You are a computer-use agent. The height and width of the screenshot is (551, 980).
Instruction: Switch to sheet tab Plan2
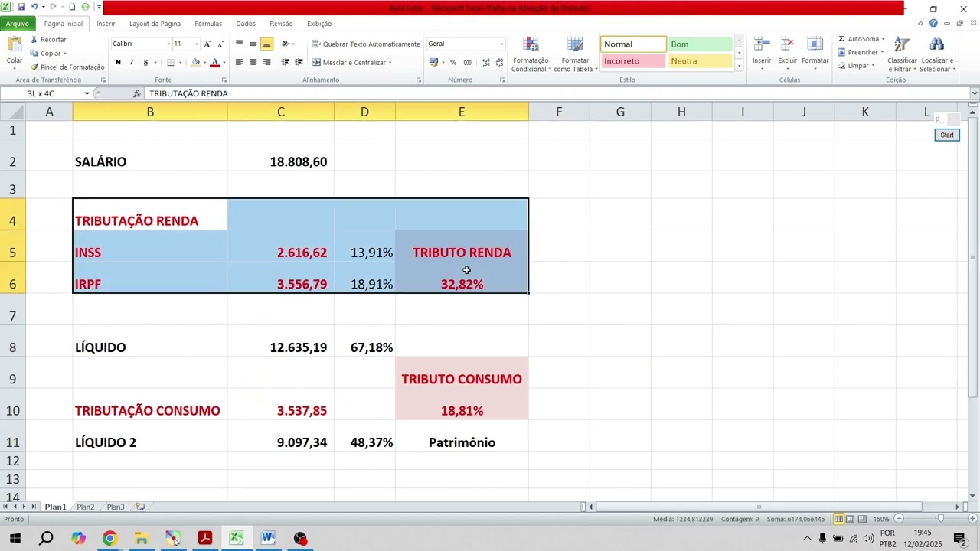pos(85,507)
